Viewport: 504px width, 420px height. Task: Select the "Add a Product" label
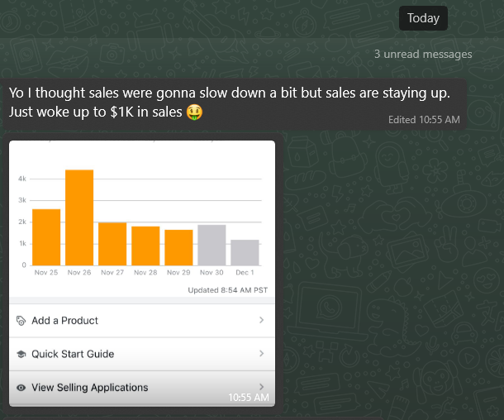(64, 321)
